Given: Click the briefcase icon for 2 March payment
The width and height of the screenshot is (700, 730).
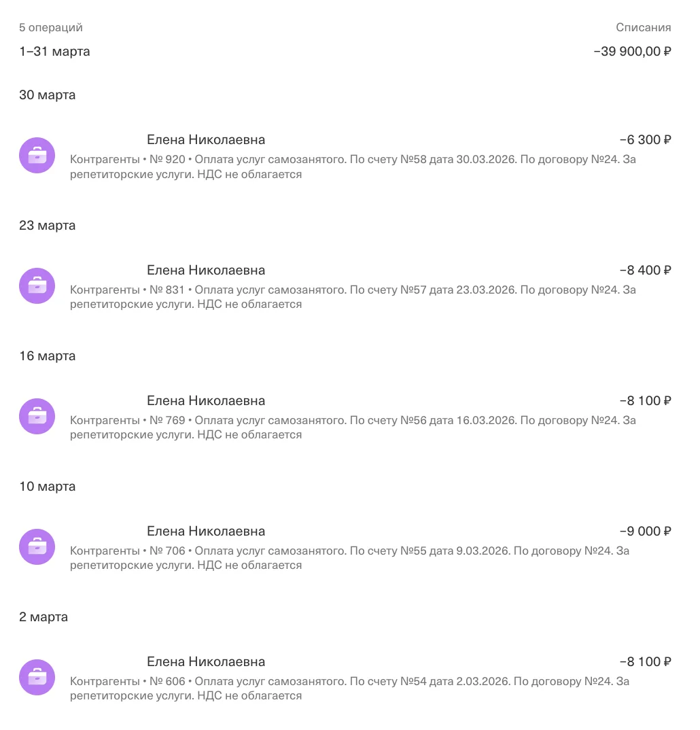Looking at the screenshot, I should pos(37,678).
